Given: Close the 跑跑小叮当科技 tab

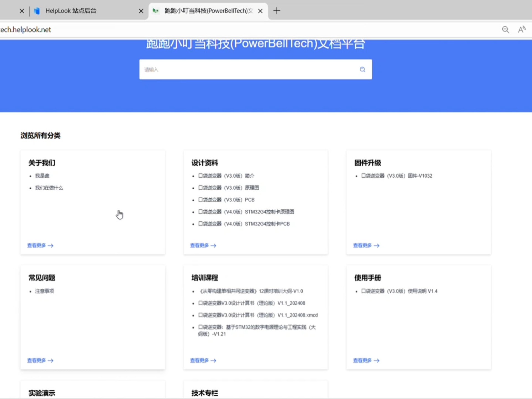Looking at the screenshot, I should [260, 11].
